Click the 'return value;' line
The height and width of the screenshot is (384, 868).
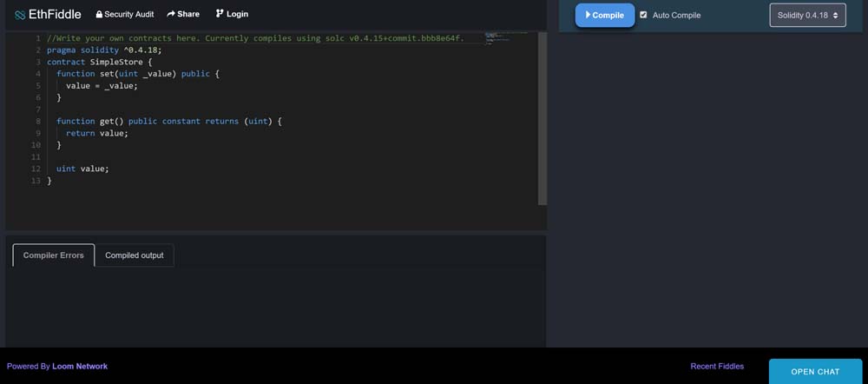point(97,133)
